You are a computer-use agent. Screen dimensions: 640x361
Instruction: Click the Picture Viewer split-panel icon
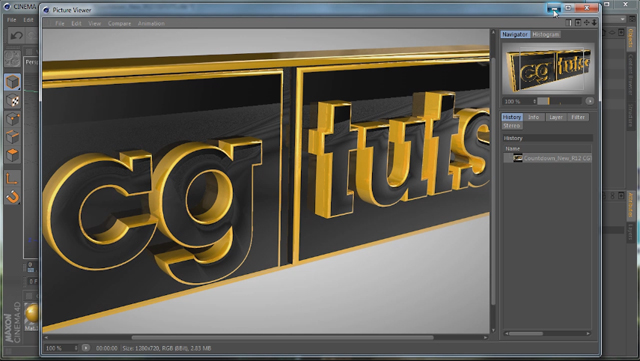(x=569, y=22)
